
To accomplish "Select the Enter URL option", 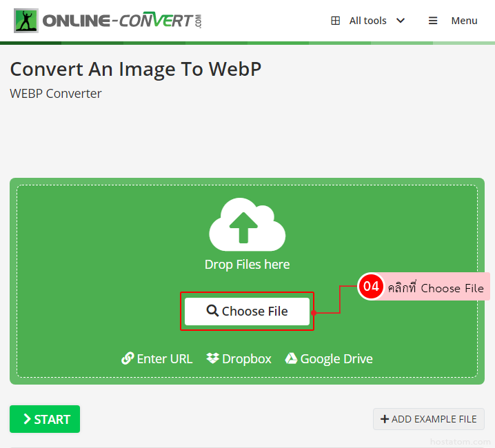I will coord(164,358).
